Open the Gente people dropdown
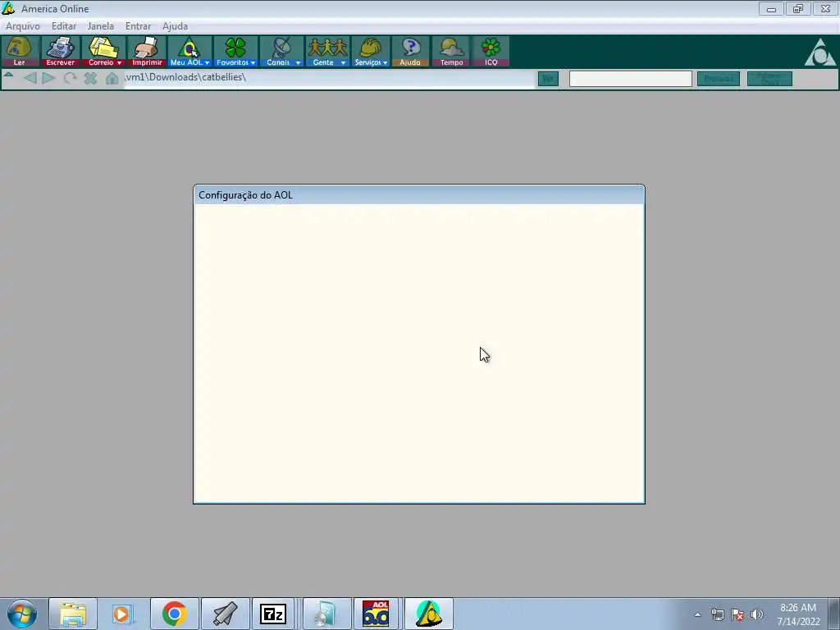The image size is (840, 630). click(328, 52)
